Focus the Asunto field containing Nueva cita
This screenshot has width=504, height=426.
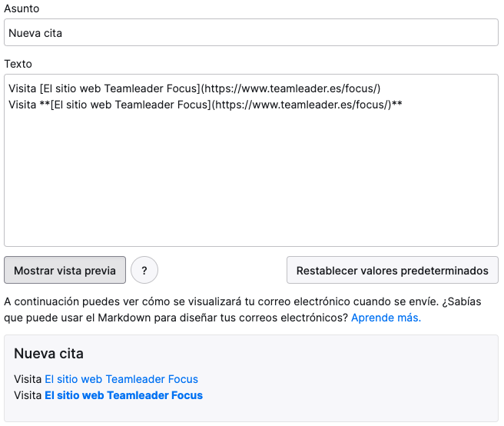(x=251, y=32)
